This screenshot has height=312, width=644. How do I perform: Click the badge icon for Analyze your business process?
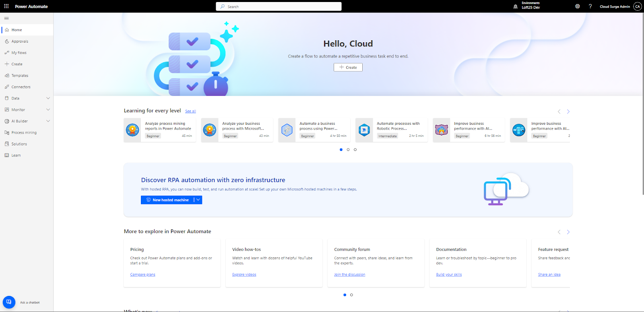coord(210,130)
